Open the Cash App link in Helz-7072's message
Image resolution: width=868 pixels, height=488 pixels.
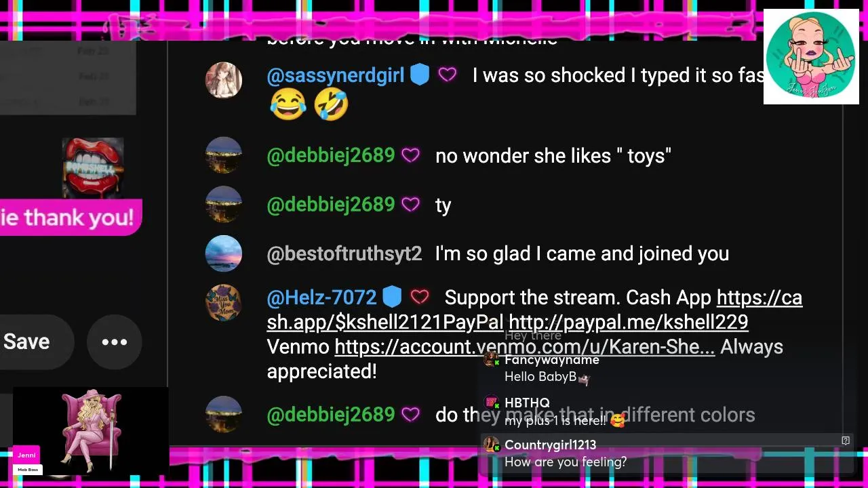coord(534,310)
